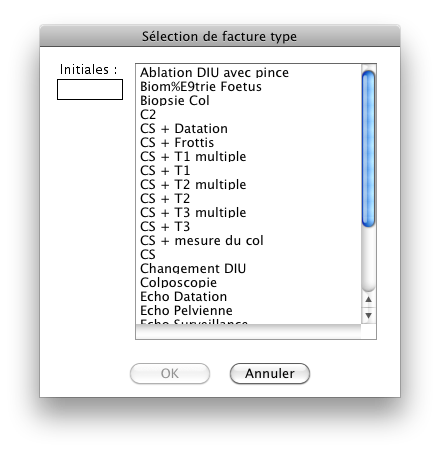Choose 'Changement DIU' from the list
440x452 pixels.
click(x=248, y=268)
